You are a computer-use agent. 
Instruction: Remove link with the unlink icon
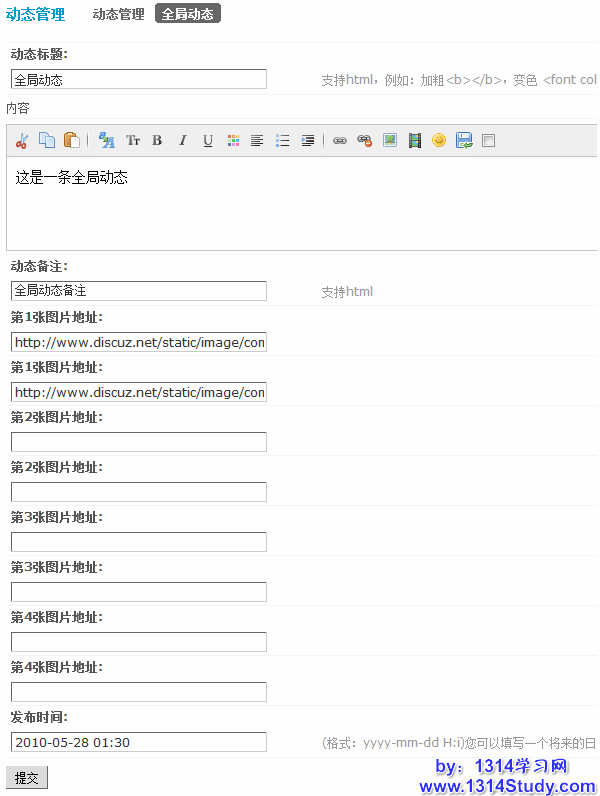point(365,141)
